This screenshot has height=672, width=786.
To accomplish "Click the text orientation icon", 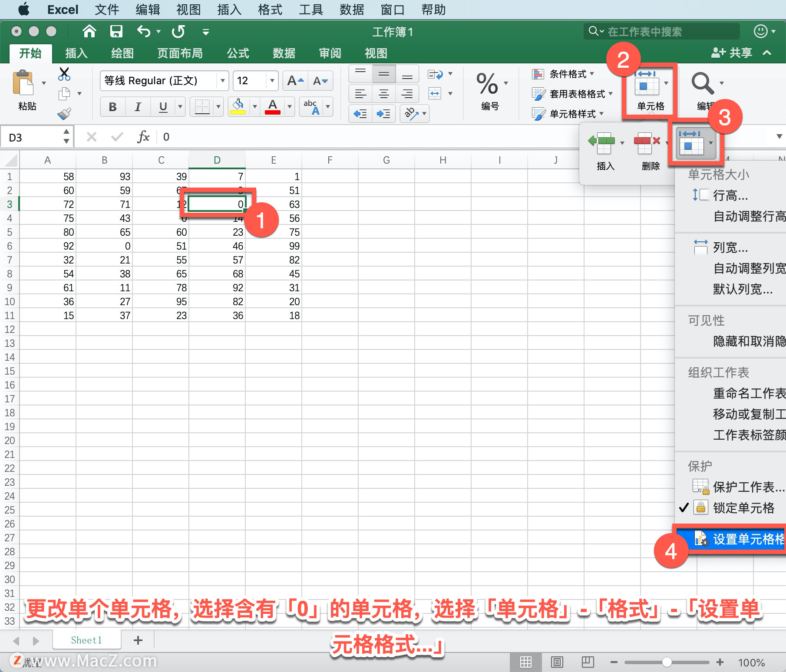I will [x=411, y=114].
